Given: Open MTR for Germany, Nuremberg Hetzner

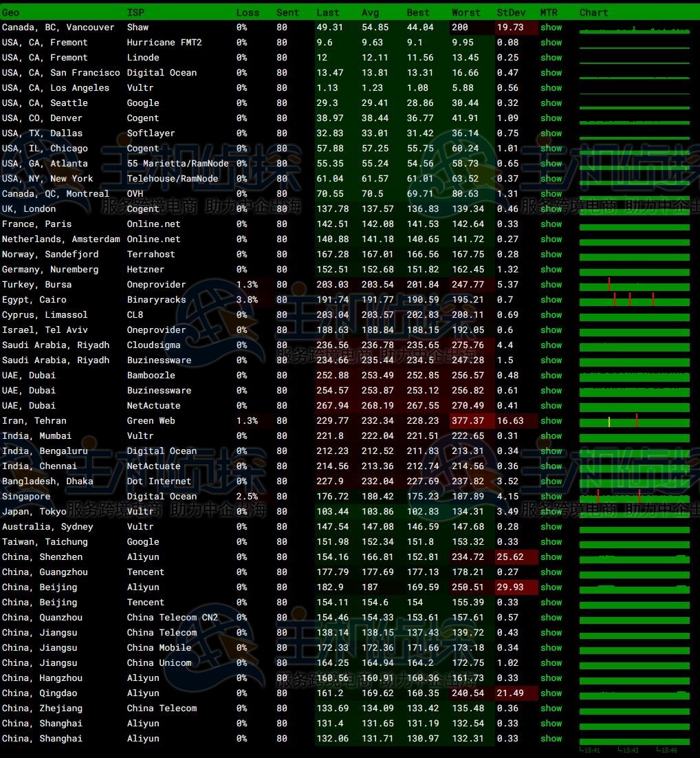Looking at the screenshot, I should [x=551, y=270].
